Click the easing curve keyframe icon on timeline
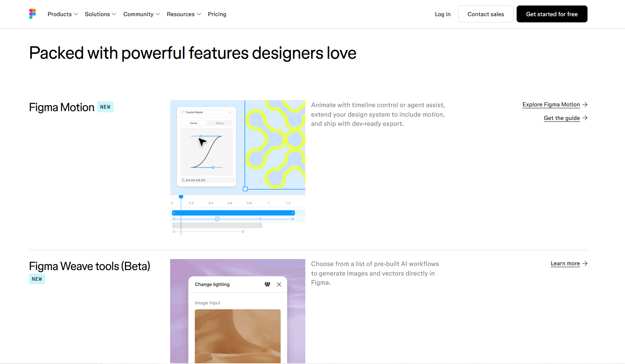The image size is (625, 364). [217, 219]
